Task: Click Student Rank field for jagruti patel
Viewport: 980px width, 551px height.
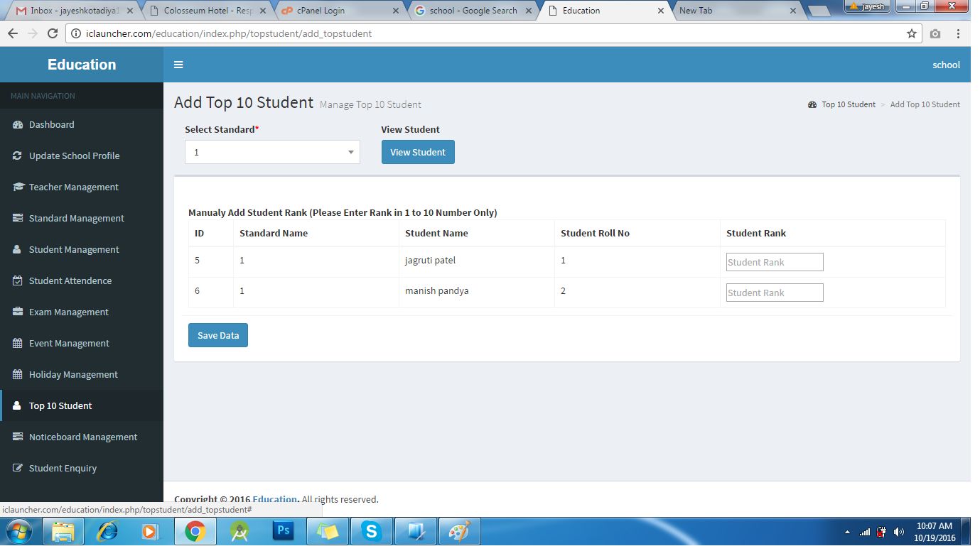Action: (775, 262)
